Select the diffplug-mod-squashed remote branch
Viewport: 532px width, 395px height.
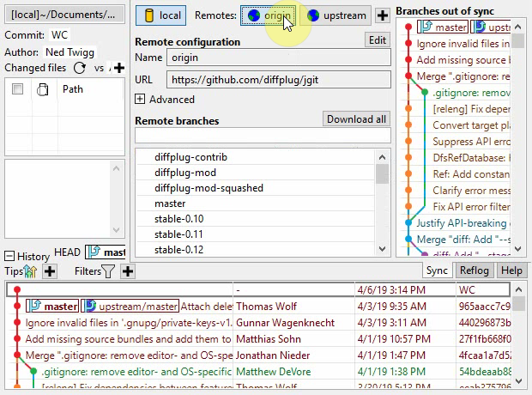pos(197,189)
